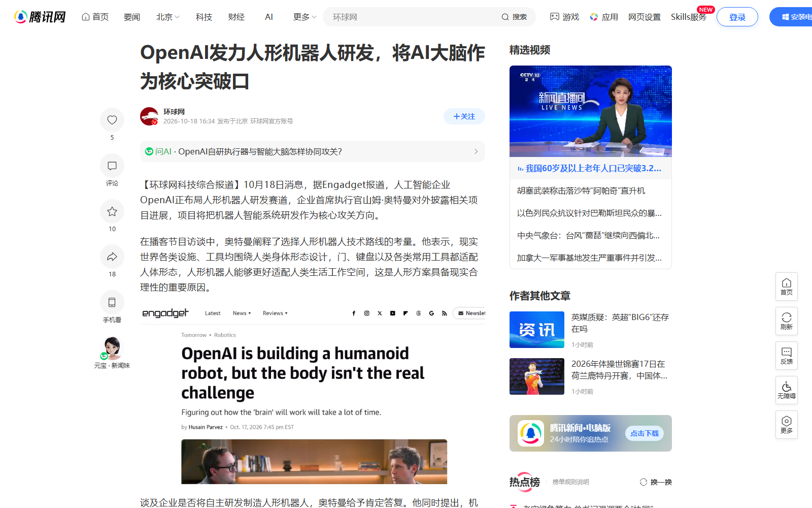Image resolution: width=812 pixels, height=508 pixels.
Task: Open the 要闻 nav tab
Action: tap(132, 17)
